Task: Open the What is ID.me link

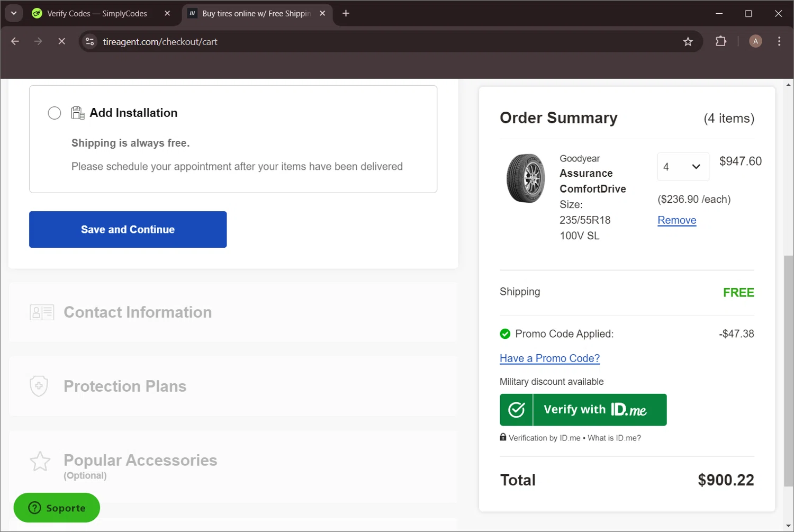Action: (614, 438)
